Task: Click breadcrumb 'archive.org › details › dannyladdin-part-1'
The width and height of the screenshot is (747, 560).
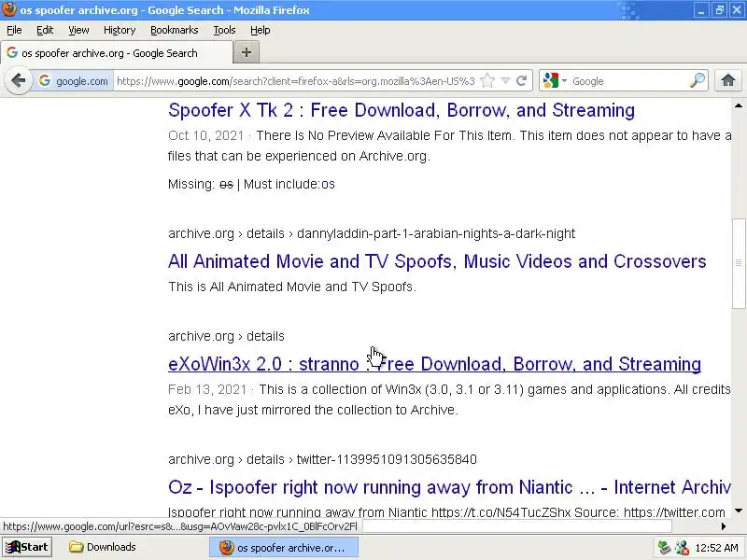Action: pyautogui.click(x=372, y=234)
